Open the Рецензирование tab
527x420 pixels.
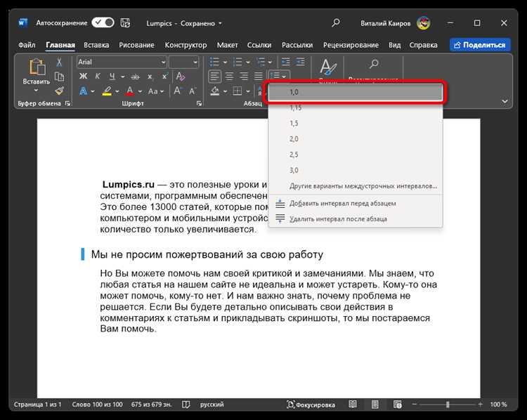tap(351, 45)
